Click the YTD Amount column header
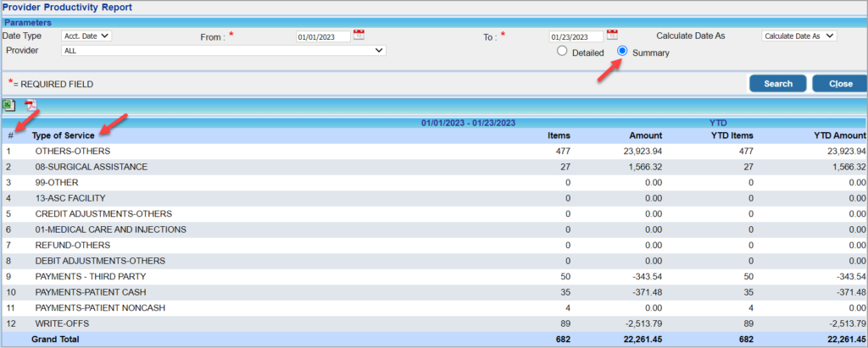 tap(840, 135)
